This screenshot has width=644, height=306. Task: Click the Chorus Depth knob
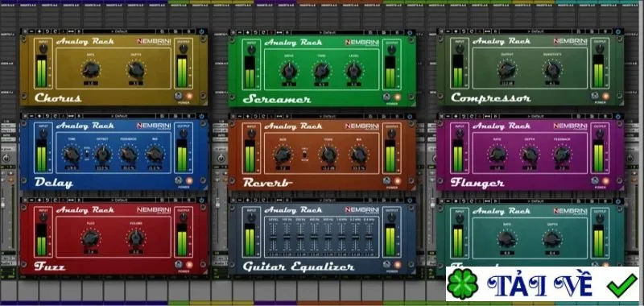(x=136, y=70)
